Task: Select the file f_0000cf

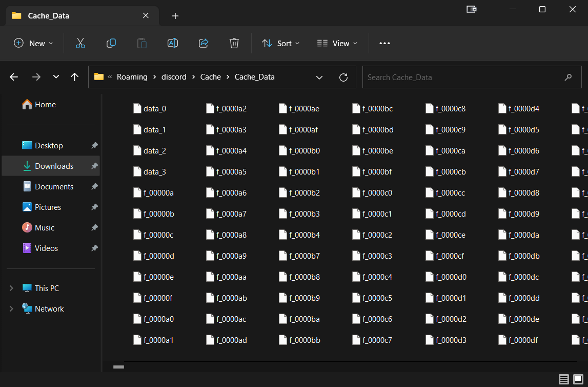Action: click(445, 256)
